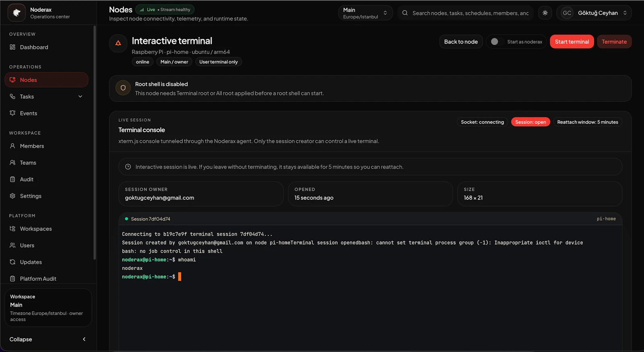Click session owner email goktugceyhan@gmail.com
The image size is (644, 352).
[159, 198]
